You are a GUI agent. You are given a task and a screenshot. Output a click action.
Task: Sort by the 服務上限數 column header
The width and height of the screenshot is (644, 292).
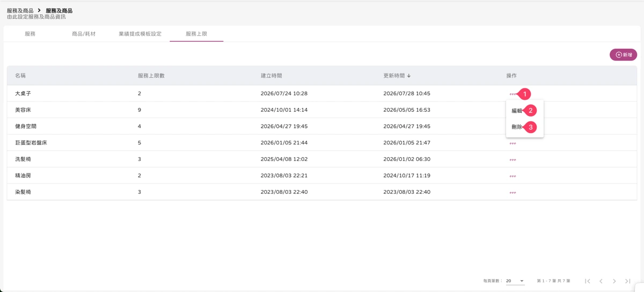coord(151,76)
